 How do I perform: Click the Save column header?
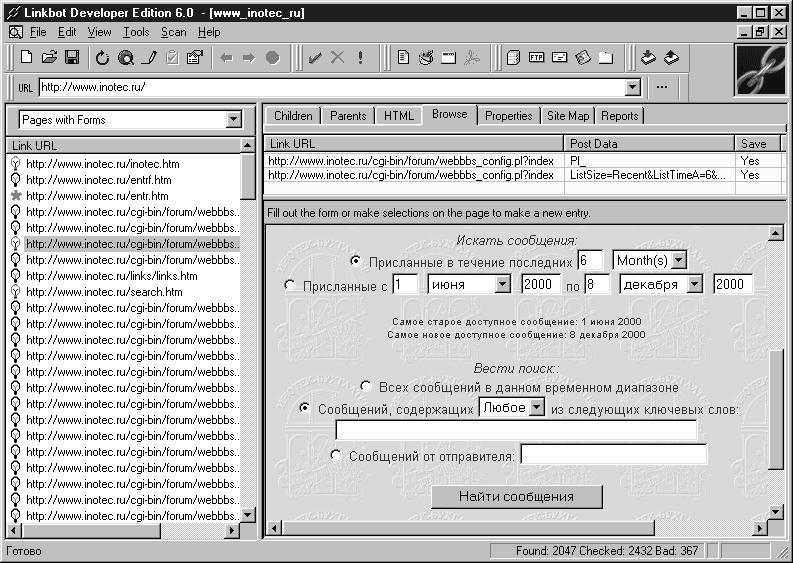pyautogui.click(x=759, y=144)
